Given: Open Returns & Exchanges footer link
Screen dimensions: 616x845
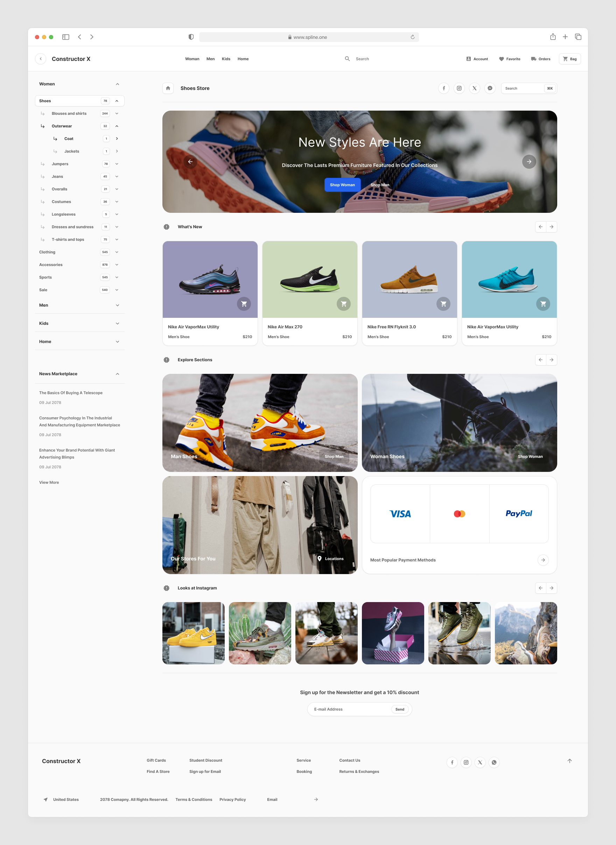Looking at the screenshot, I should click(359, 772).
